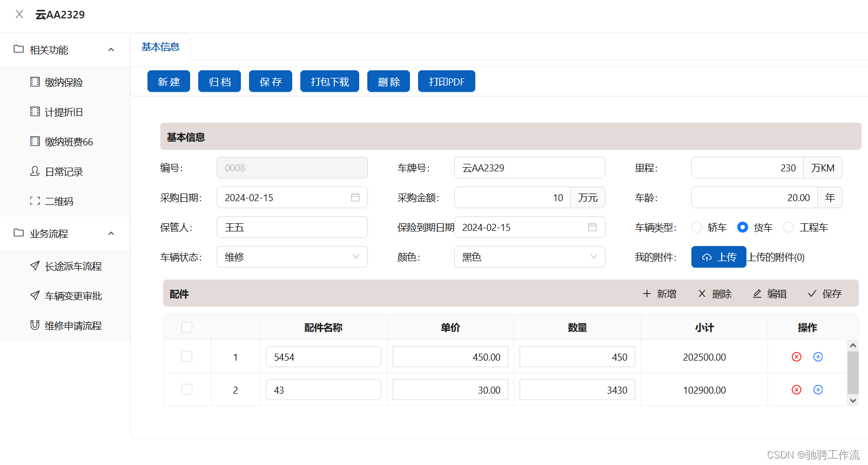Image resolution: width=868 pixels, height=465 pixels.
Task: Click the 保管人 input containing 王五
Action: coord(292,227)
